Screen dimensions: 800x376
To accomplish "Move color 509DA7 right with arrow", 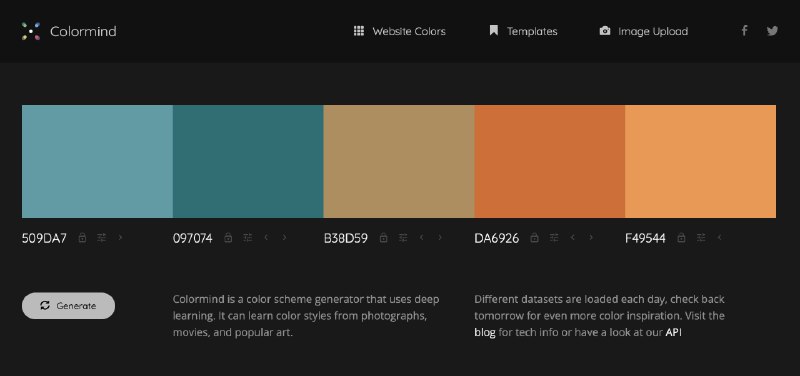I will tap(120, 237).
